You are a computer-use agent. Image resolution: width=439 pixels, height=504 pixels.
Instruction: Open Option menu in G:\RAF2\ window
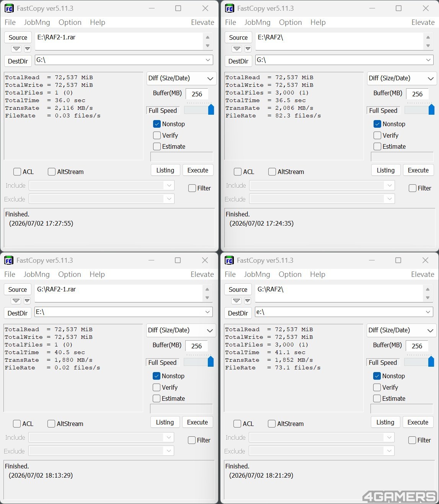pos(290,274)
